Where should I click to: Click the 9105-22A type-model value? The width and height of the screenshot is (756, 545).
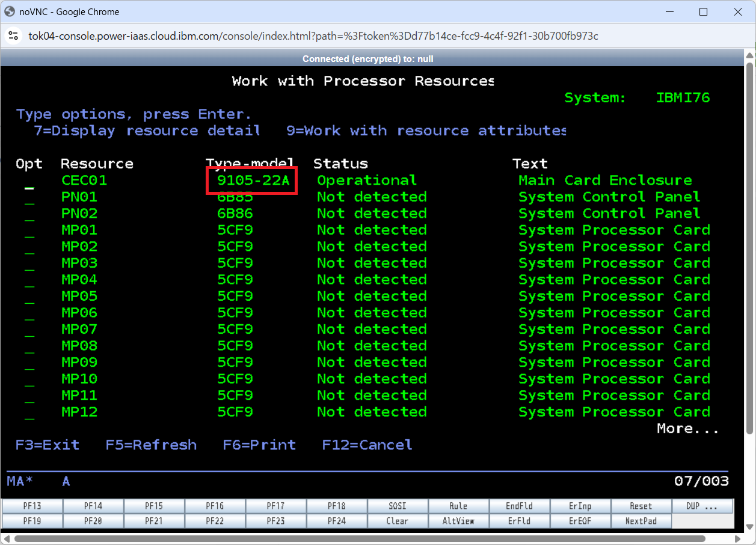pos(253,180)
